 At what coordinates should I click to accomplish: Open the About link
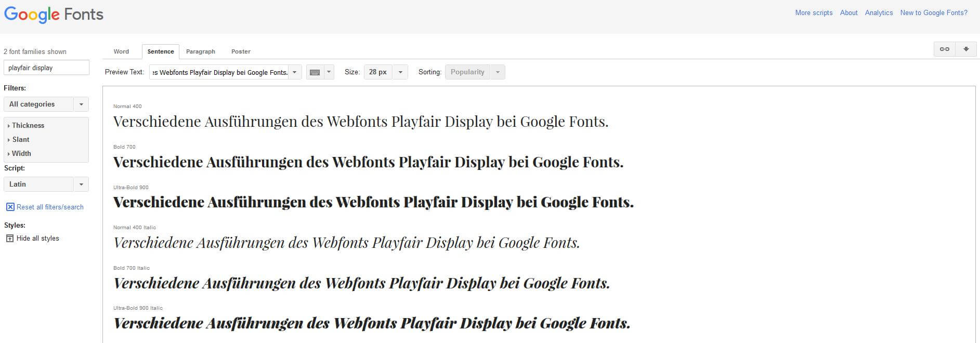pos(848,12)
